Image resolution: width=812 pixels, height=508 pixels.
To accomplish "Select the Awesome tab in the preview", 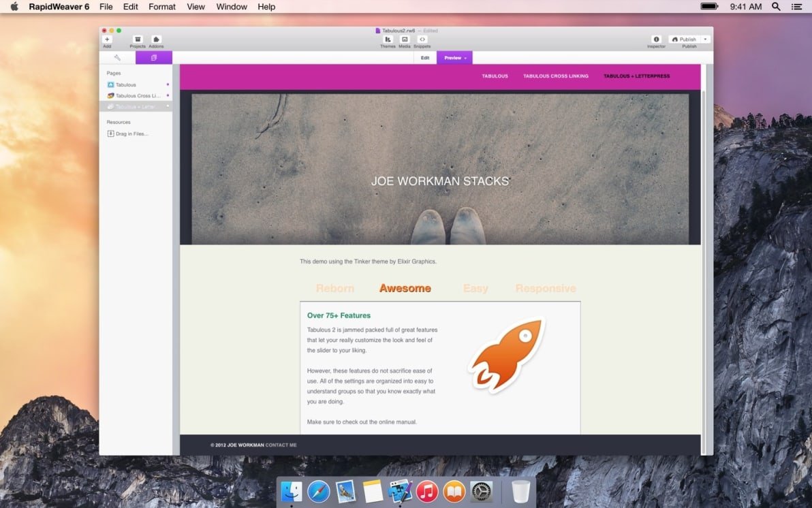I will click(405, 288).
